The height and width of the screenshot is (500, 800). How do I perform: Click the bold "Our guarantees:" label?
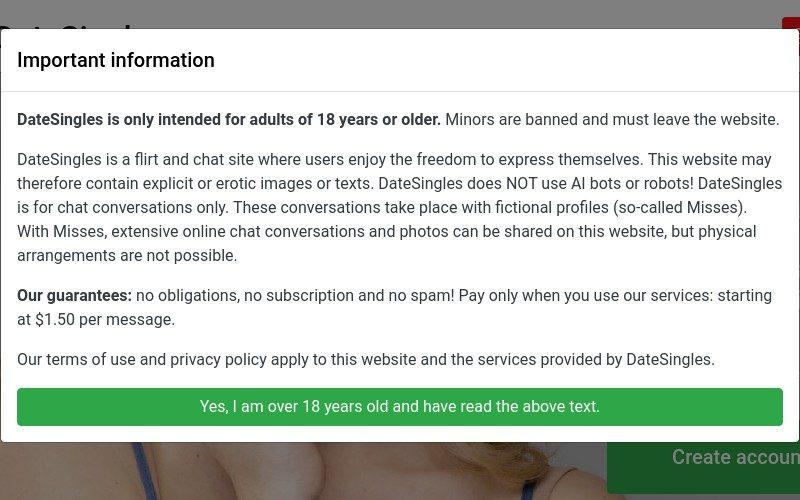pyautogui.click(x=74, y=295)
